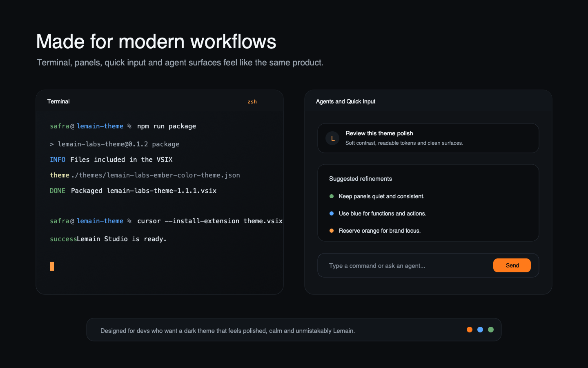This screenshot has width=588, height=368.
Task: Click 'Made for modern workflows' heading
Action: pyautogui.click(x=156, y=42)
